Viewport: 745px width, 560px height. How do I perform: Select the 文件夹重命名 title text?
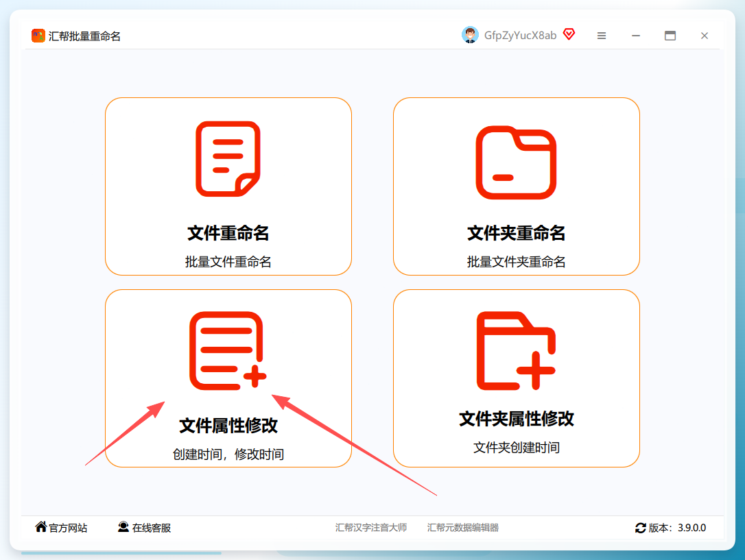pyautogui.click(x=517, y=233)
